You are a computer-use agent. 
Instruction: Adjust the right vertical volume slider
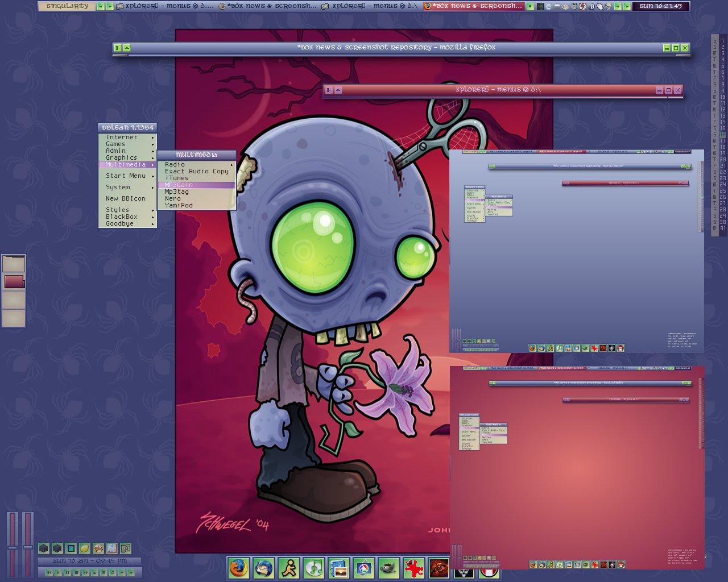[x=28, y=547]
